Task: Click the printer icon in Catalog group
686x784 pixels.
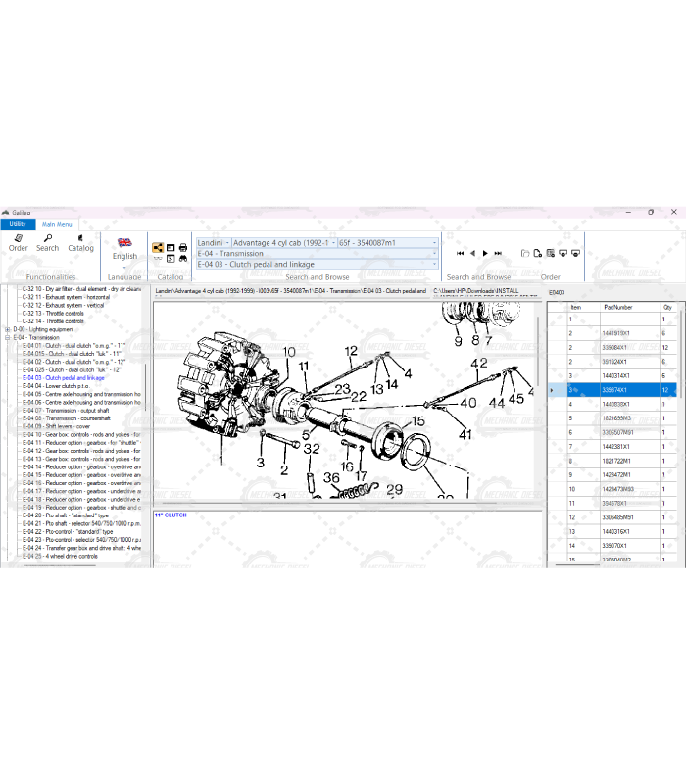Action: (183, 248)
